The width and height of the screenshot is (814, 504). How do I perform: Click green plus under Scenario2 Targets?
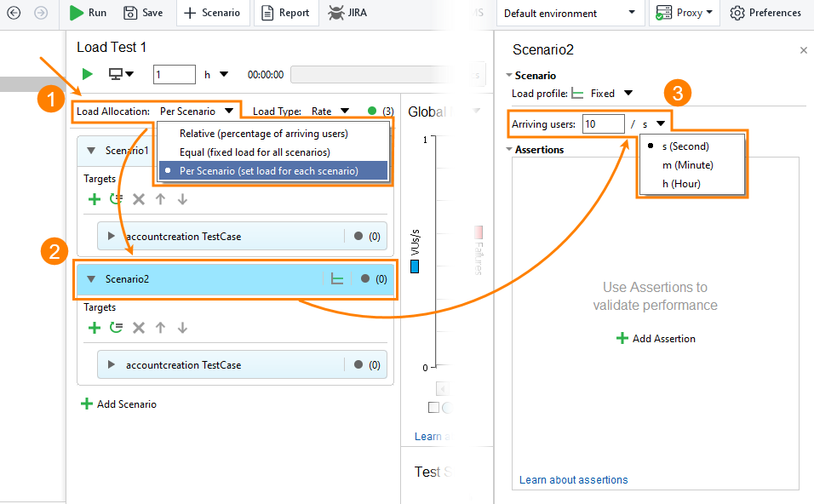95,328
